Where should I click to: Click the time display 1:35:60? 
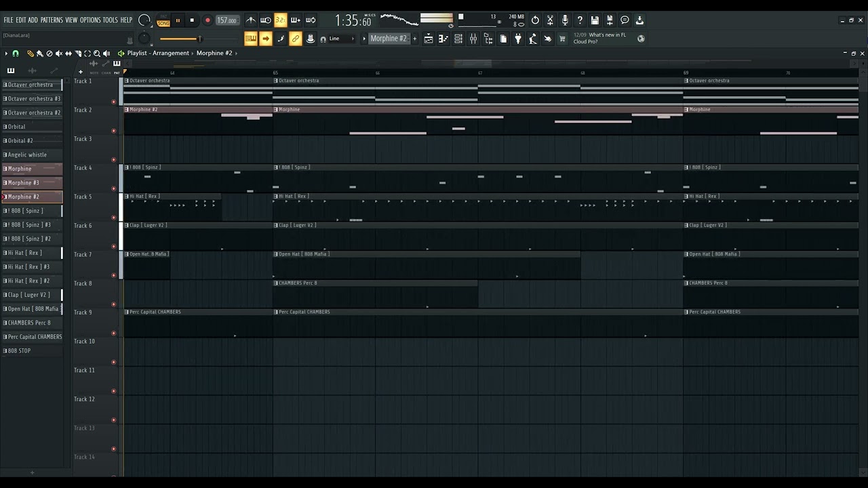point(353,21)
